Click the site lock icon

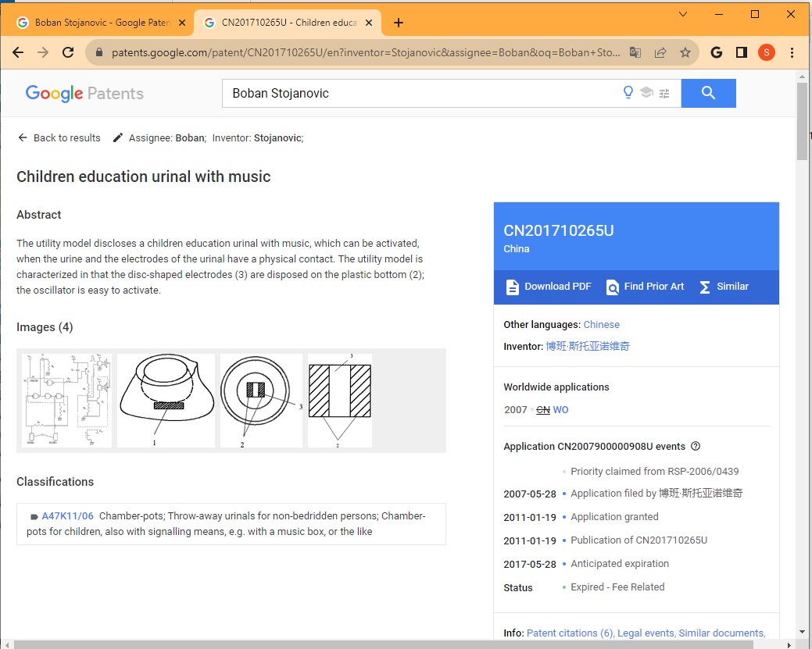coord(99,52)
